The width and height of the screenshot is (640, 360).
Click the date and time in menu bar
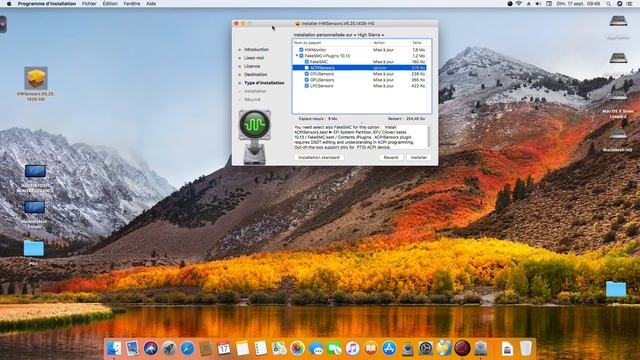click(578, 4)
